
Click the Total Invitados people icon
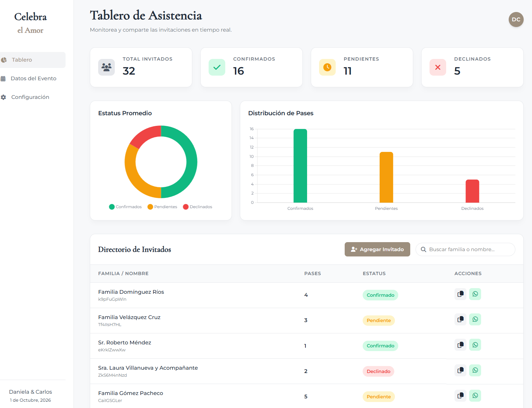106,67
